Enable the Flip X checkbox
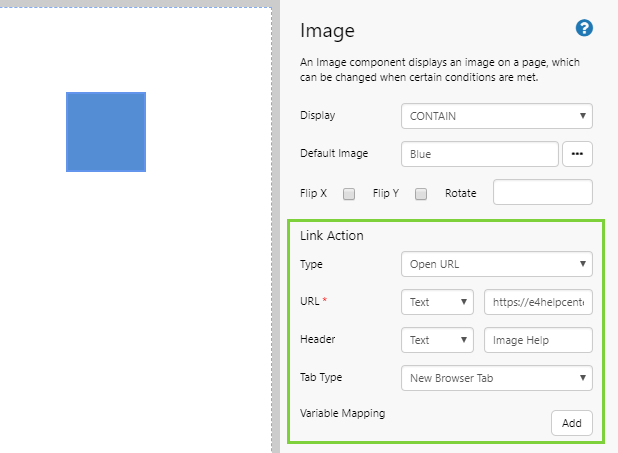This screenshot has width=618, height=453. (349, 193)
